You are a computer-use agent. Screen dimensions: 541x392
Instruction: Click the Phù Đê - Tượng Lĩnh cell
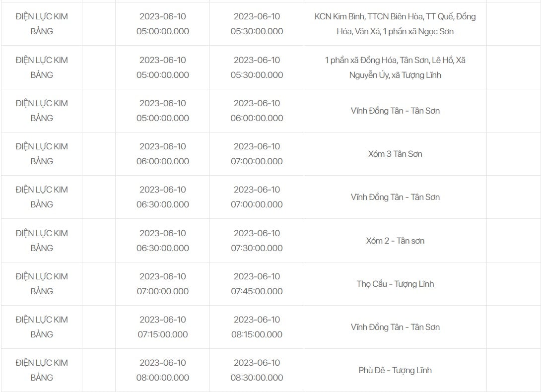395,370
